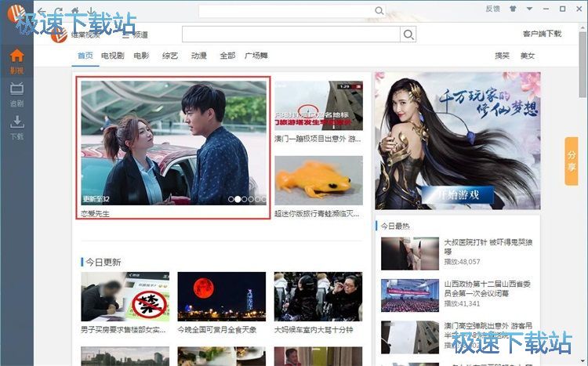
Task: Click the 开始游戏 button in the ad
Action: [458, 195]
